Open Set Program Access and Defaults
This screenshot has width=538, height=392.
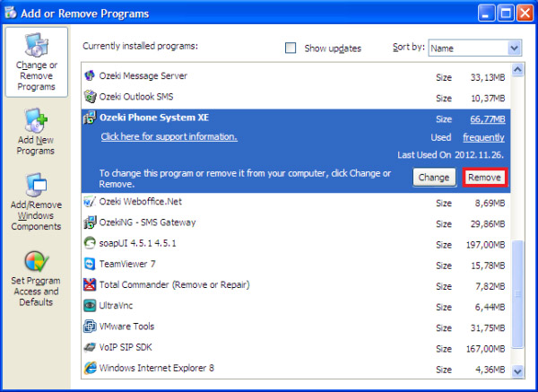click(36, 278)
